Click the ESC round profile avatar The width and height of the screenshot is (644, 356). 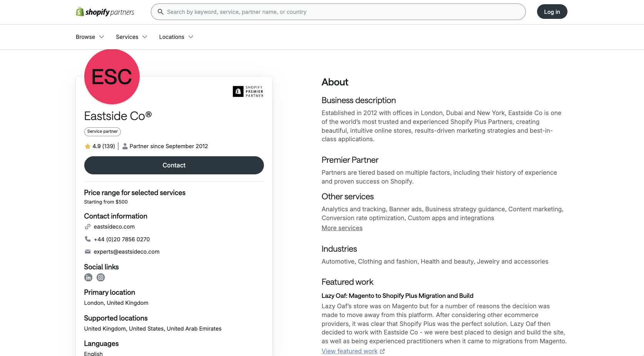[112, 77]
